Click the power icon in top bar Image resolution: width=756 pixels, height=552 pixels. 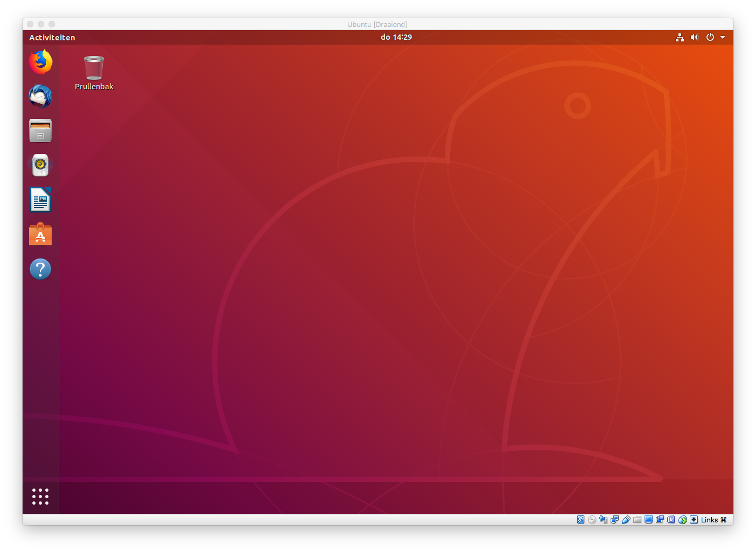tap(710, 37)
